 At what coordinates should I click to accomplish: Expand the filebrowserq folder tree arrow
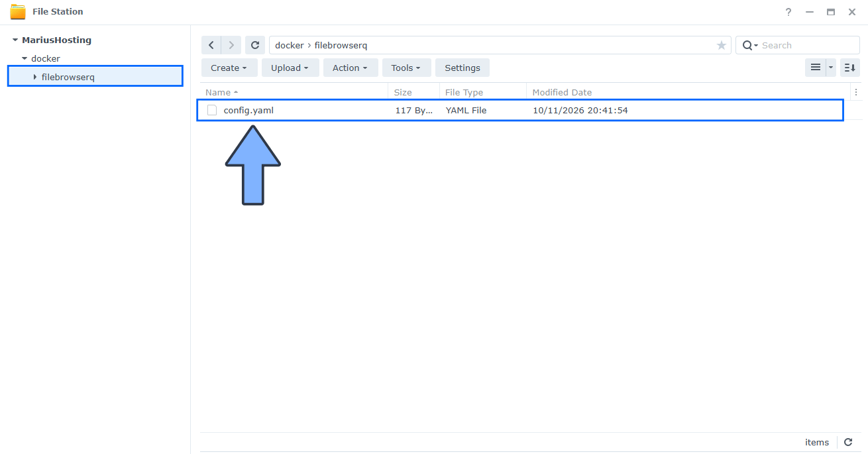tap(35, 78)
